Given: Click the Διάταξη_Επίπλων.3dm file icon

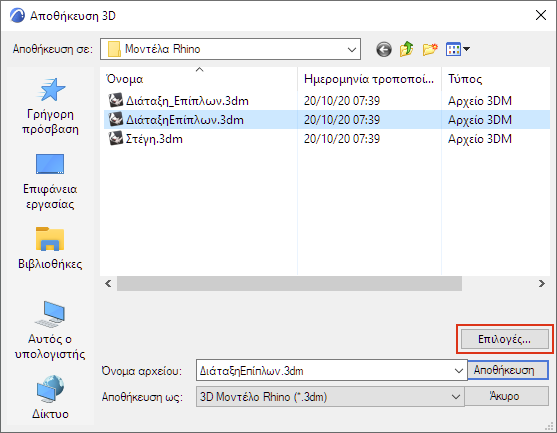Looking at the screenshot, I should [x=115, y=101].
